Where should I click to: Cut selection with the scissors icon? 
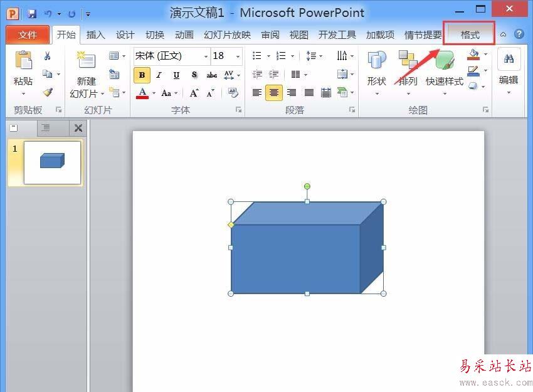[47, 56]
